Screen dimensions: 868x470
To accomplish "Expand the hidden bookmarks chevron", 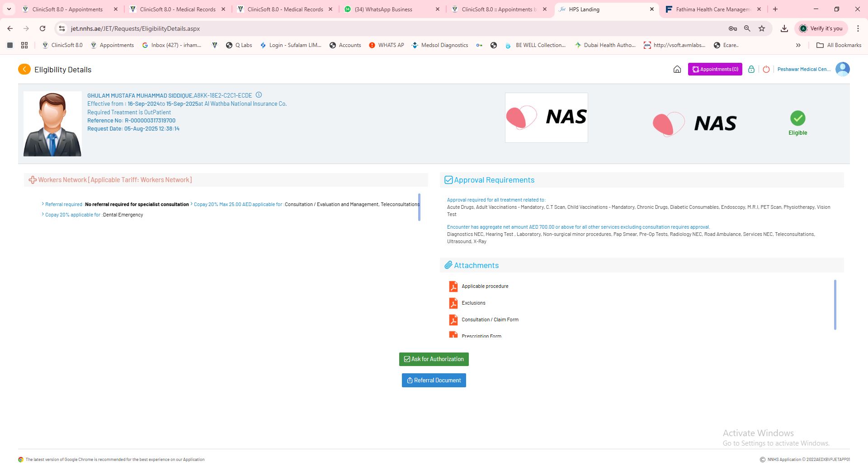I will [x=798, y=45].
